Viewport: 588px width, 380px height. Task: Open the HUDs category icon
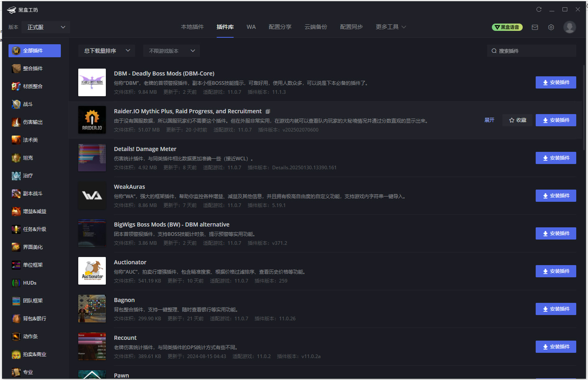coord(16,283)
